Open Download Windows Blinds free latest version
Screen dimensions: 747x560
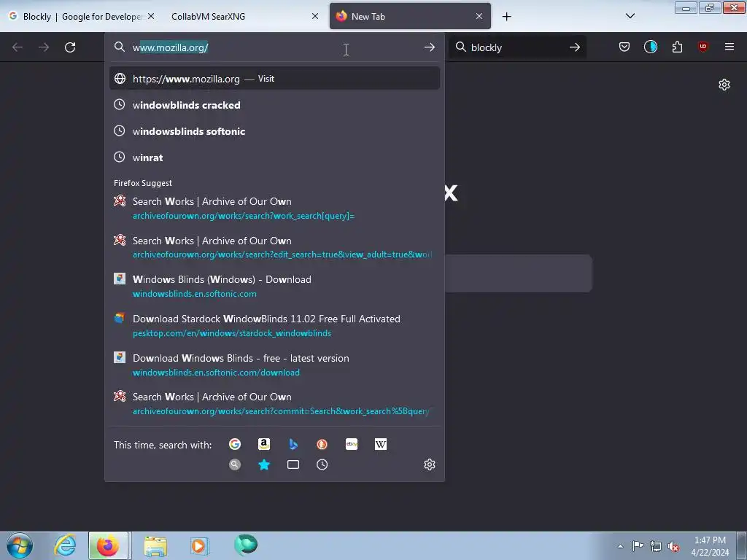(274, 365)
